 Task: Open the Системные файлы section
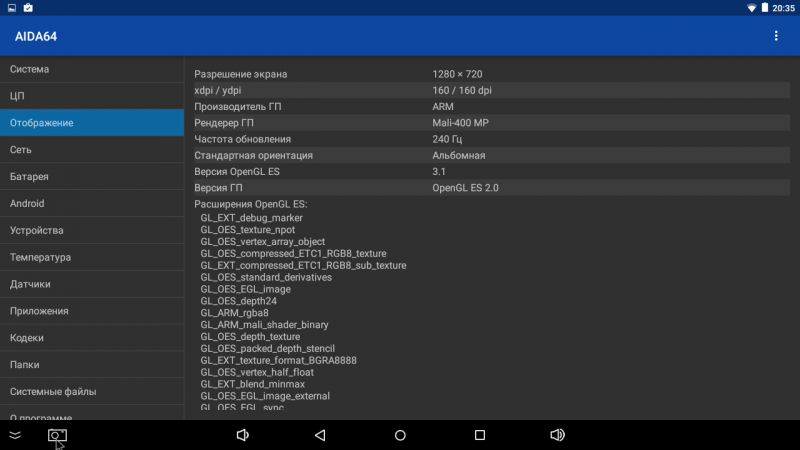92,391
